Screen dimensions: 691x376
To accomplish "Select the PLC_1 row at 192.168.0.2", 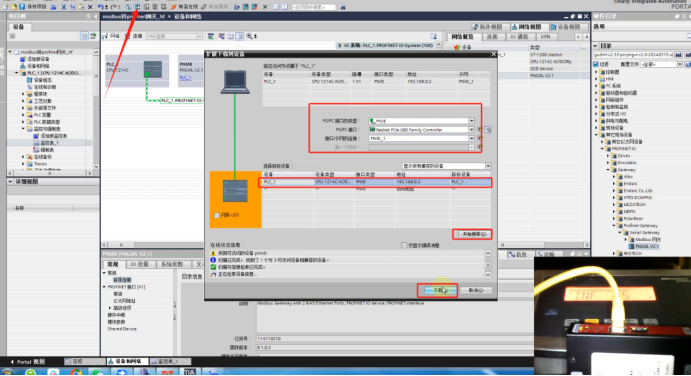I will (x=375, y=182).
